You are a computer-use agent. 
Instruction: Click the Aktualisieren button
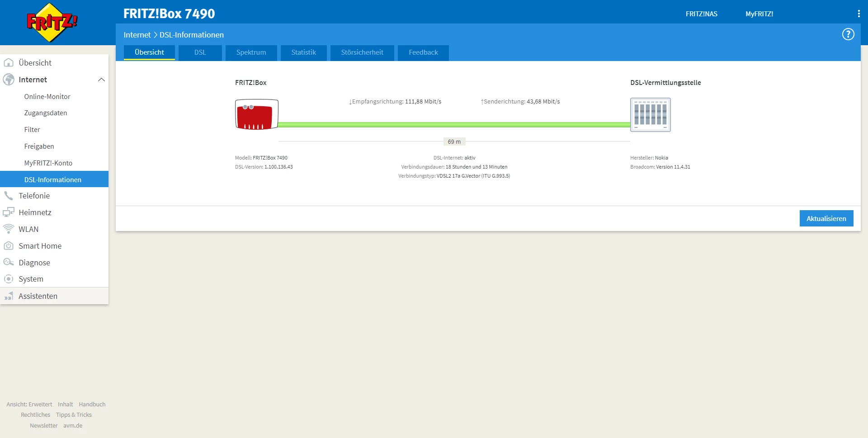tap(826, 218)
